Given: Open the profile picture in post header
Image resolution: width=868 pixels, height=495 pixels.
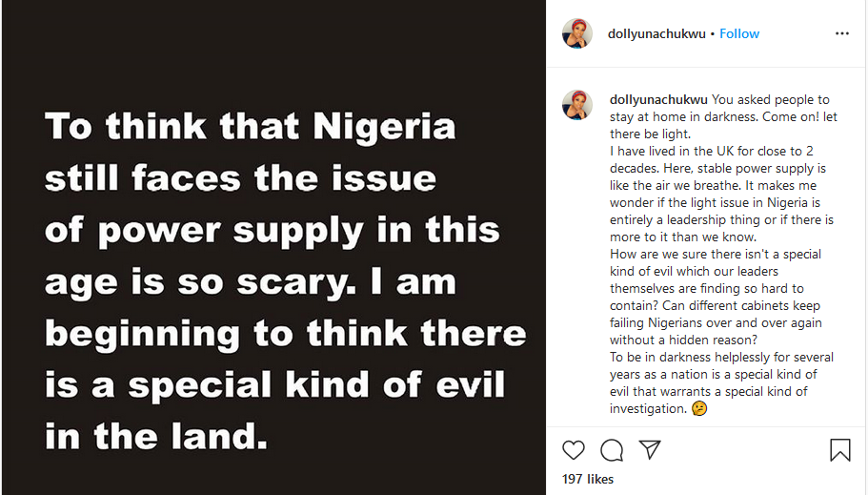Looking at the screenshot, I should (x=577, y=33).
